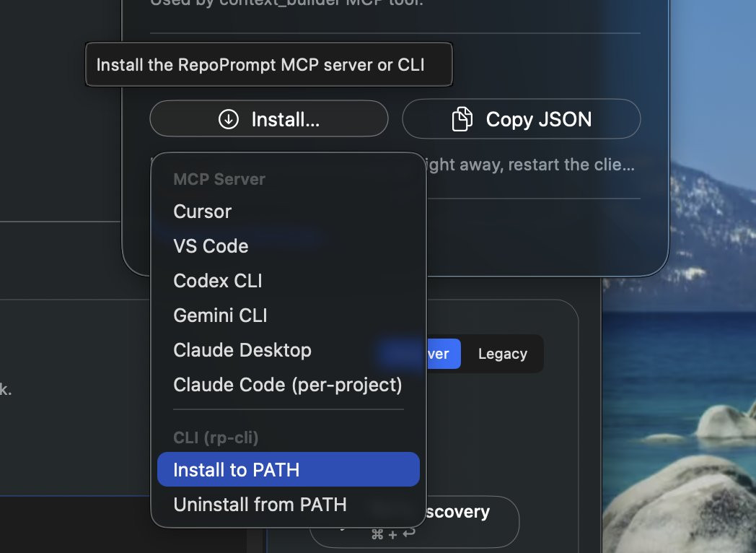Click the download arrow icon on Install

229,119
